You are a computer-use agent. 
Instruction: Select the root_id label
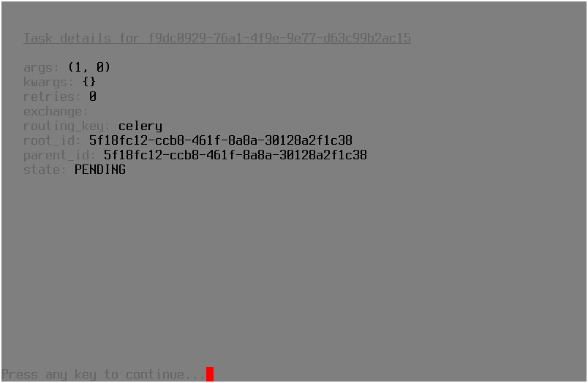click(52, 140)
